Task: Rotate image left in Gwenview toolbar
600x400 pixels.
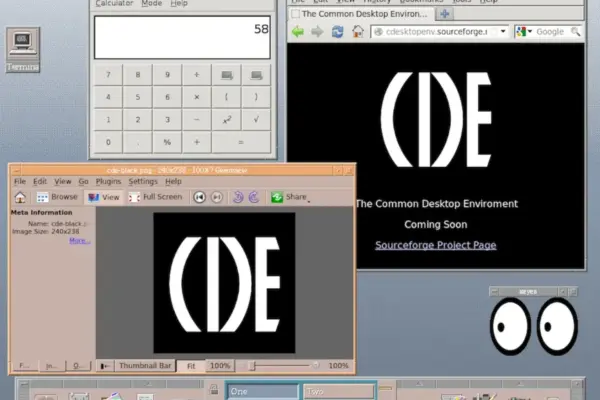Action: coord(238,197)
